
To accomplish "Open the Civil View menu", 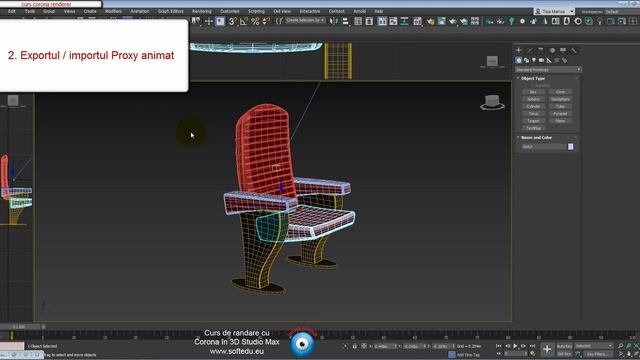I will coord(282,11).
